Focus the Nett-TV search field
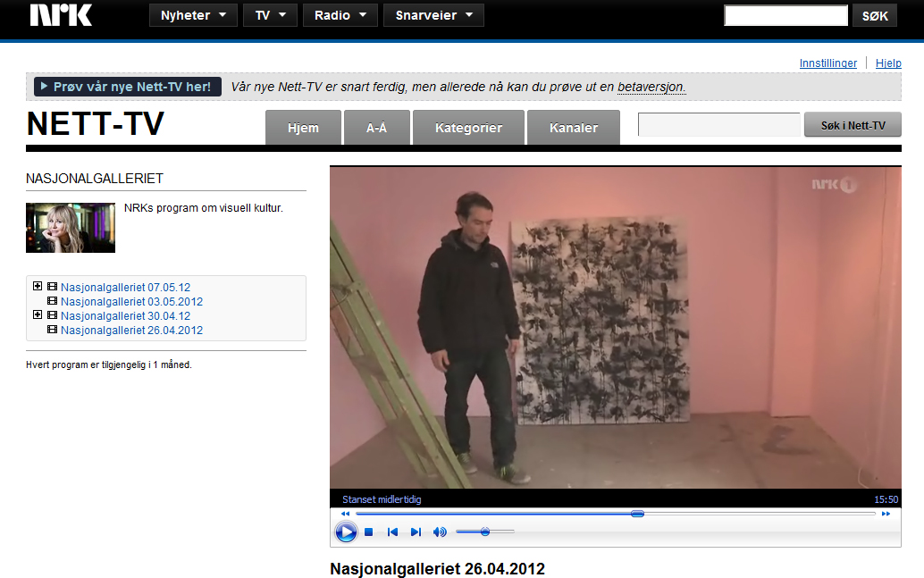 click(719, 125)
